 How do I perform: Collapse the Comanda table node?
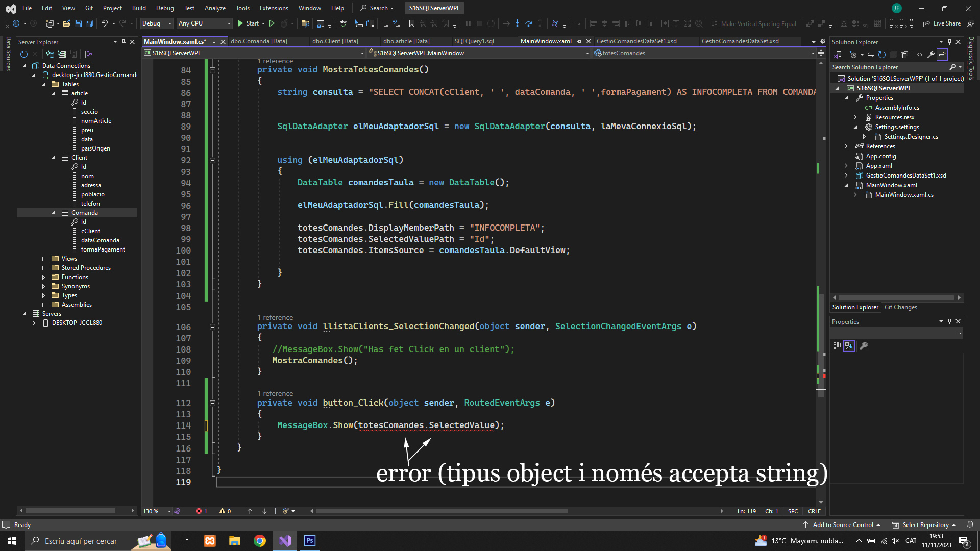[53, 213]
